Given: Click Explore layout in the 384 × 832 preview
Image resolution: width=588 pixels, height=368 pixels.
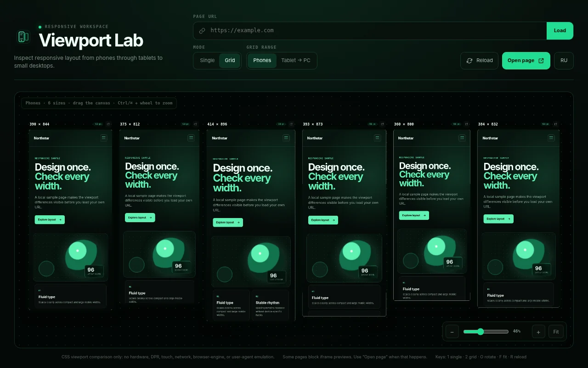Looking at the screenshot, I should 498,219.
